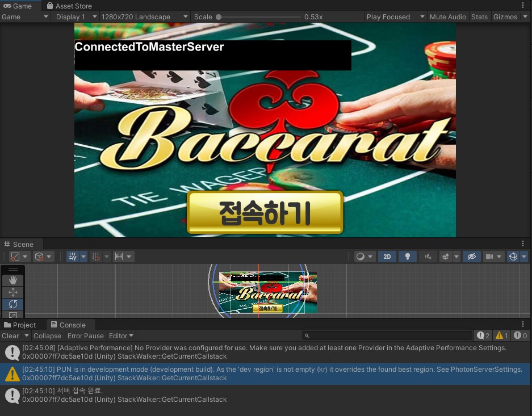Open Game view mode dropdown
Viewport: 532px width, 416px height.
25,17
